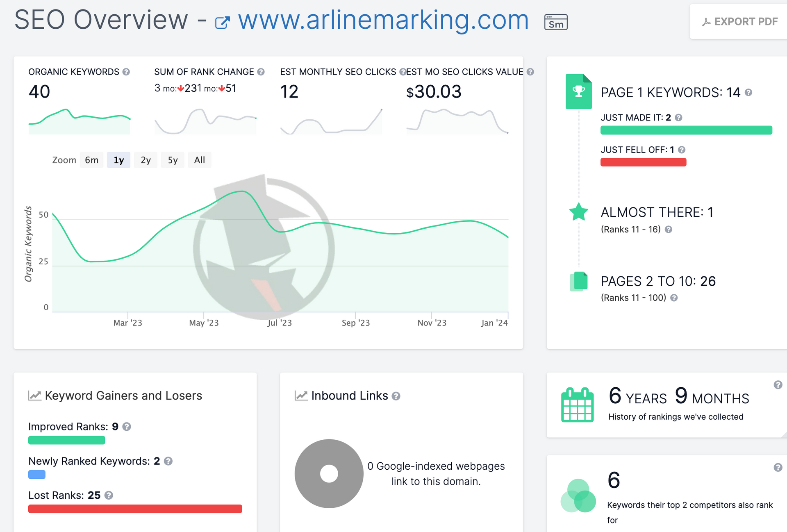This screenshot has height=532, width=787.
Task: Click the gray Inbound Links donut chart
Action: pos(329,474)
